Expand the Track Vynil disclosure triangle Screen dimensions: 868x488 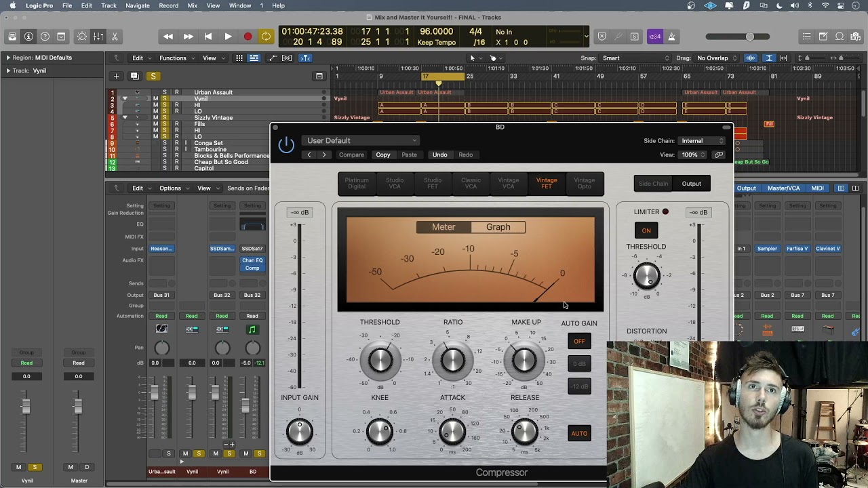click(8, 70)
